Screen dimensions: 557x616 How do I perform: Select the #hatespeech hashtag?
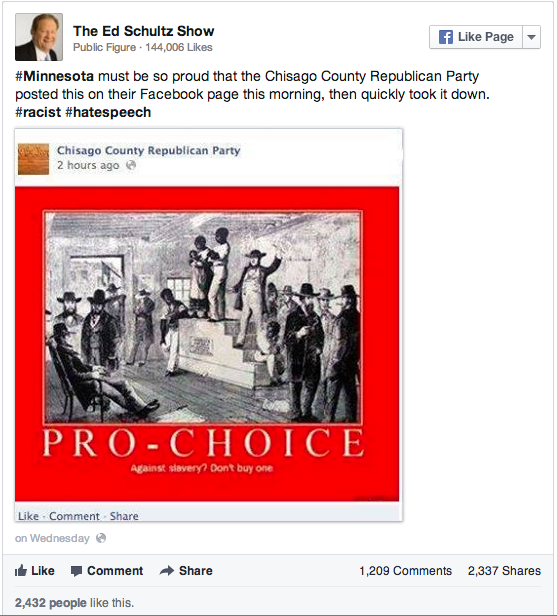pyautogui.click(x=108, y=112)
